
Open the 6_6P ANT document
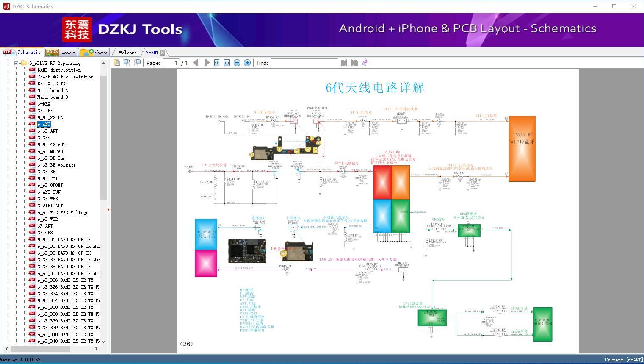click(47, 131)
